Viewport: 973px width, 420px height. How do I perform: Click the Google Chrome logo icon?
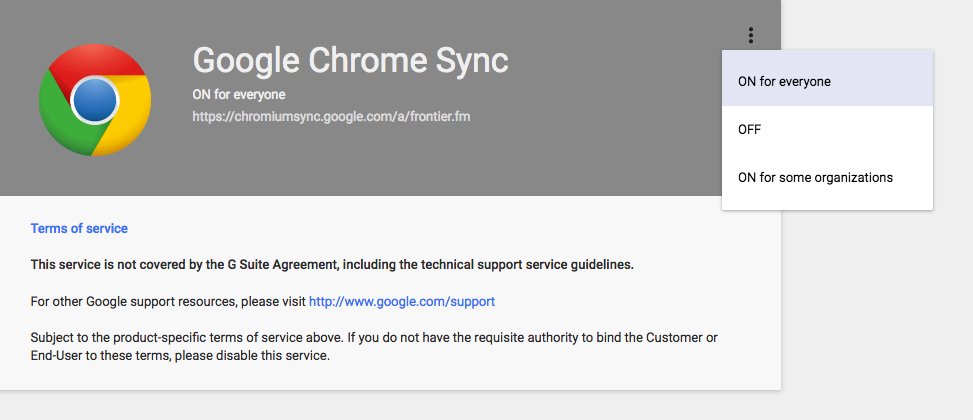(x=95, y=100)
